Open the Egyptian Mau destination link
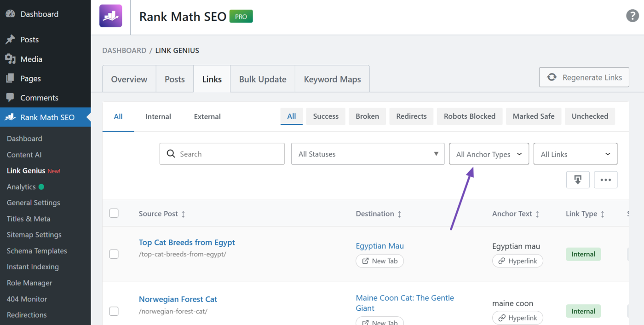 tap(379, 246)
